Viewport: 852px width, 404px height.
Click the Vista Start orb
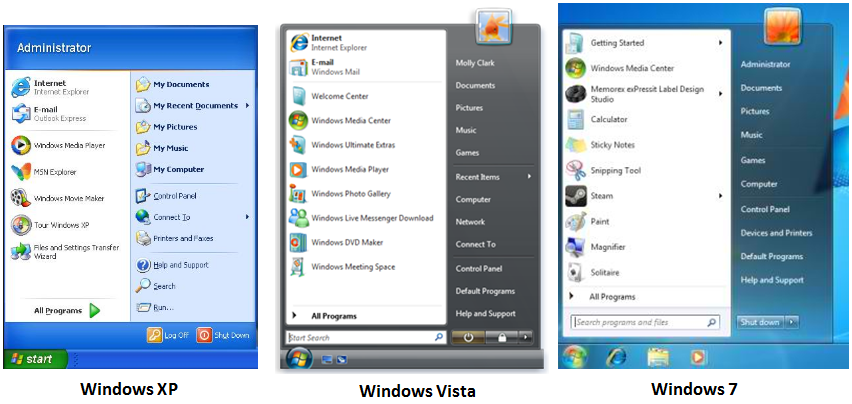coord(299,359)
